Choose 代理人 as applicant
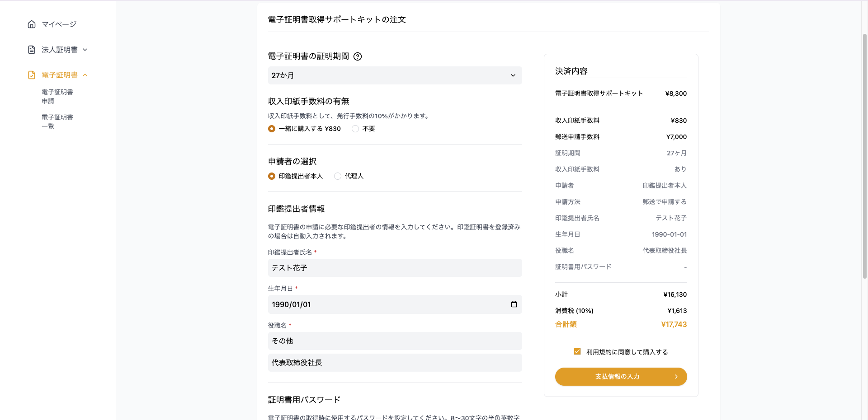The image size is (868, 420). pyautogui.click(x=338, y=176)
